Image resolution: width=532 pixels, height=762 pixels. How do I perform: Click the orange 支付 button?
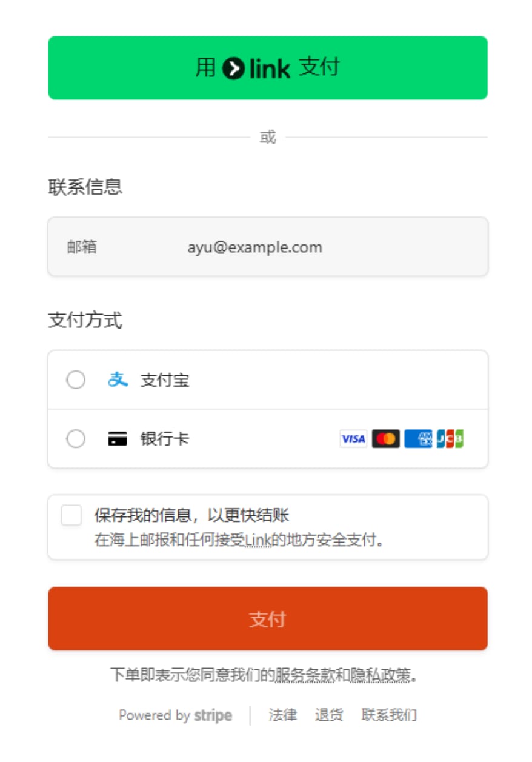[x=268, y=618]
